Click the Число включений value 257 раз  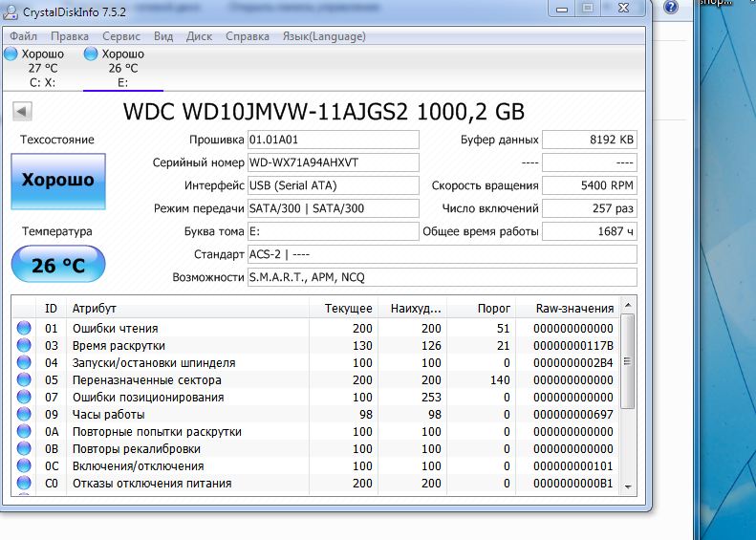click(590, 208)
